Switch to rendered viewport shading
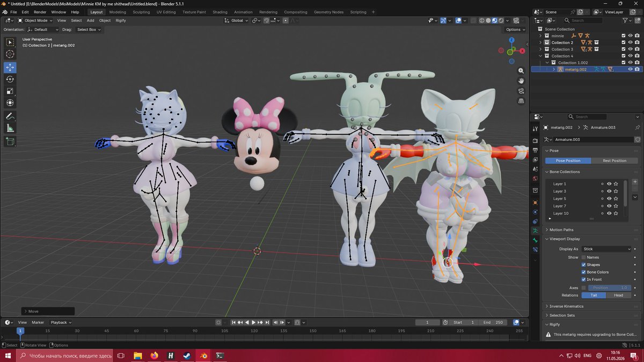Viewport: 644px width, 362px height. (500, 21)
